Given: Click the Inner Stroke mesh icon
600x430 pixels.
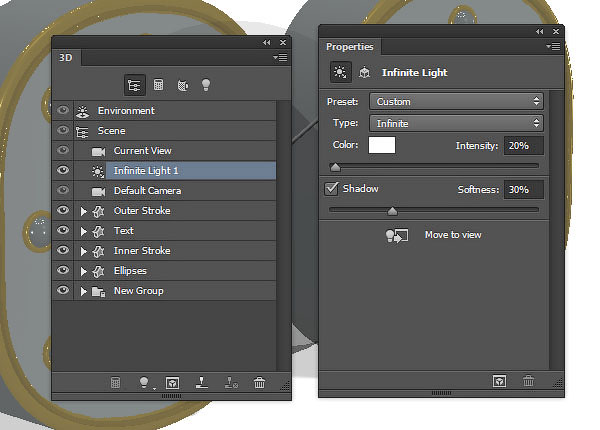Looking at the screenshot, I should (x=98, y=251).
